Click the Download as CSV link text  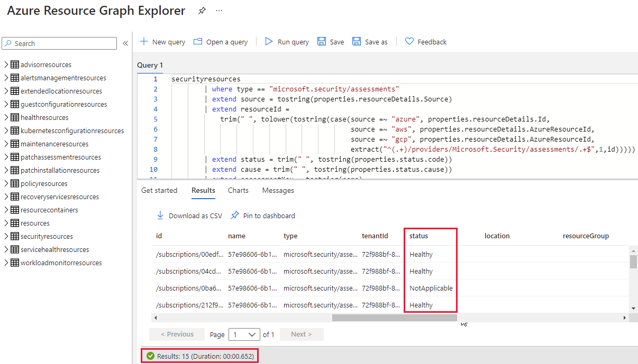[195, 216]
